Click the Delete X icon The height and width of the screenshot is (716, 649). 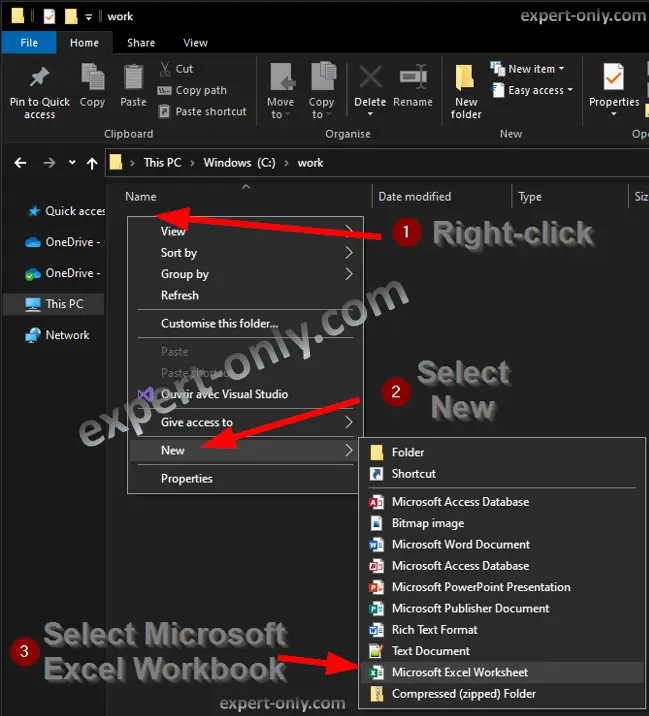370,76
